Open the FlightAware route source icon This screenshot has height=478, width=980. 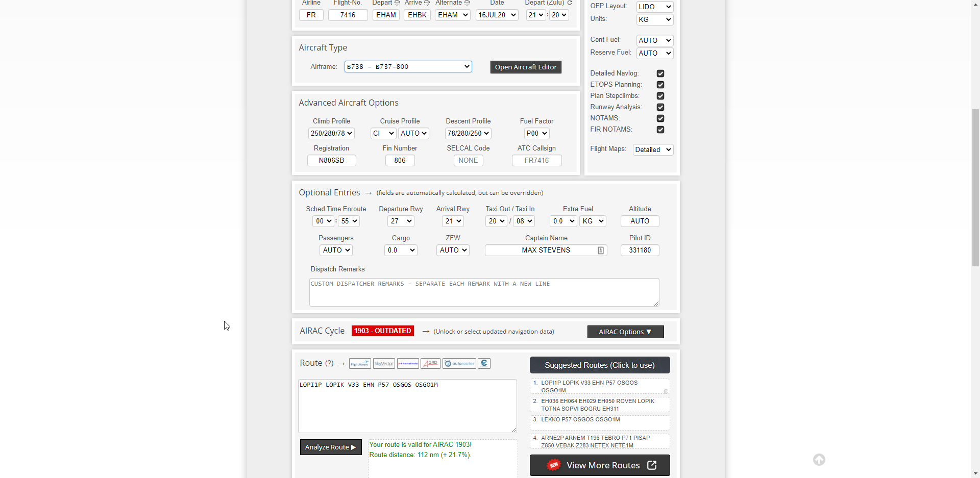[x=360, y=364]
